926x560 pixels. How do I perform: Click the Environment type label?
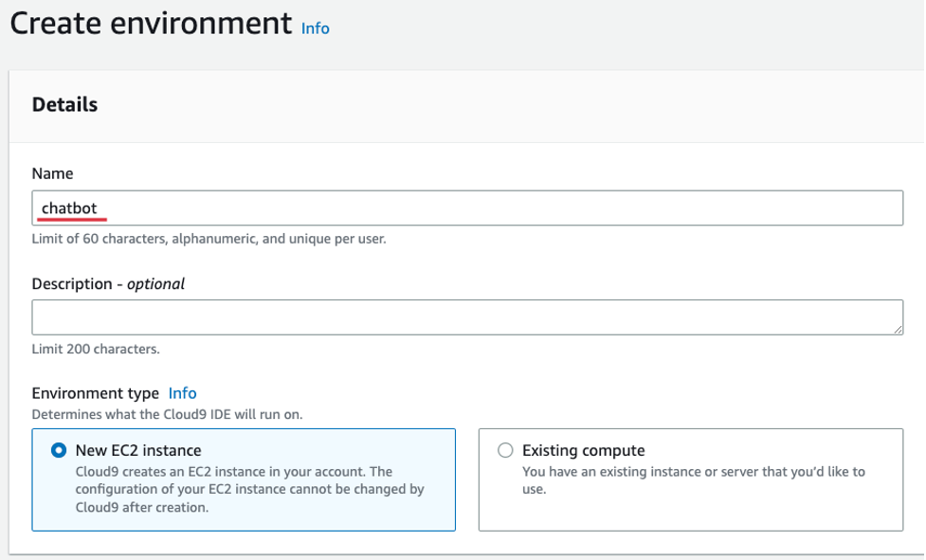pos(95,393)
